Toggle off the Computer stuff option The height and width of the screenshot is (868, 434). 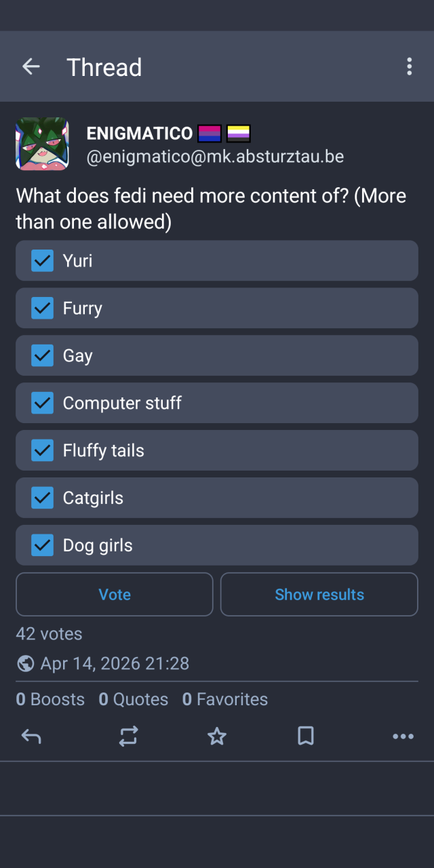pyautogui.click(x=43, y=403)
